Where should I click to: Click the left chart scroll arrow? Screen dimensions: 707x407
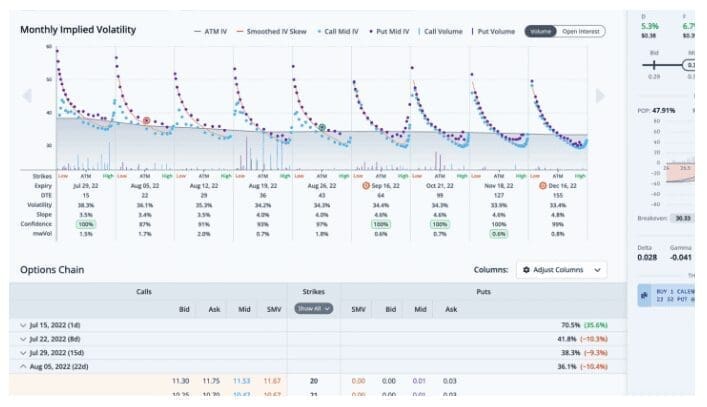[x=27, y=96]
